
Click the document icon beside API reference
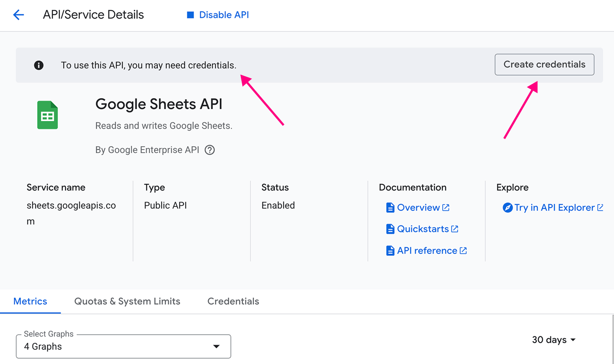(x=390, y=250)
